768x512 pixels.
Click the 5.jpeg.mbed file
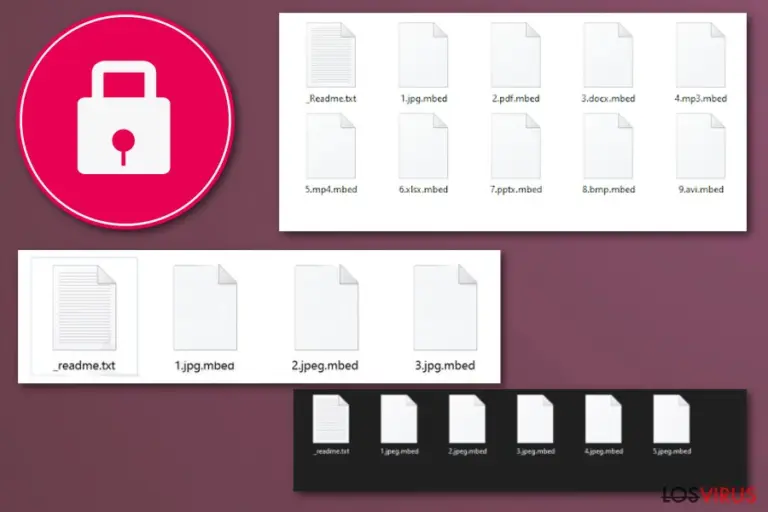672,425
